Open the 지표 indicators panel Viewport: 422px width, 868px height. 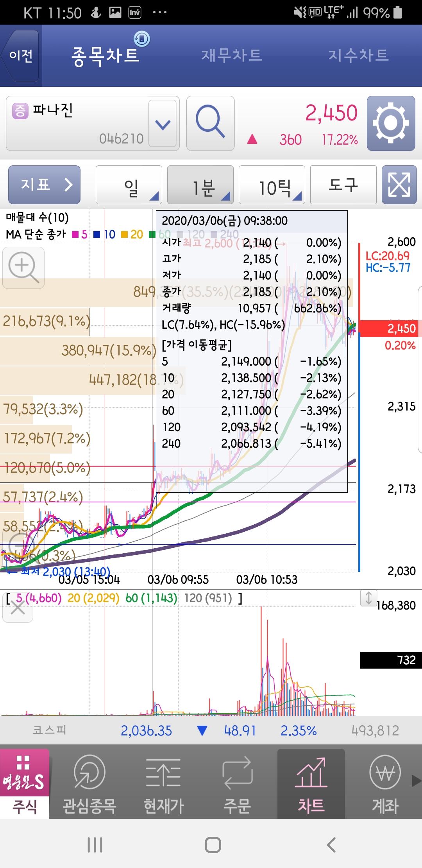pyautogui.click(x=44, y=185)
